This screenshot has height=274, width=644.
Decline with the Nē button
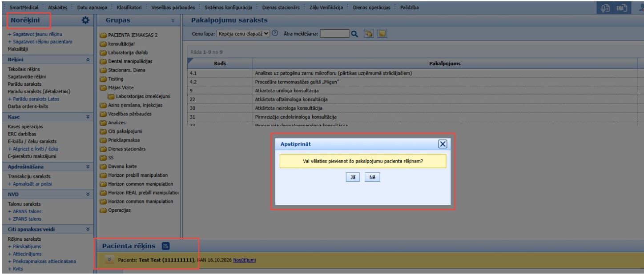coord(373,177)
